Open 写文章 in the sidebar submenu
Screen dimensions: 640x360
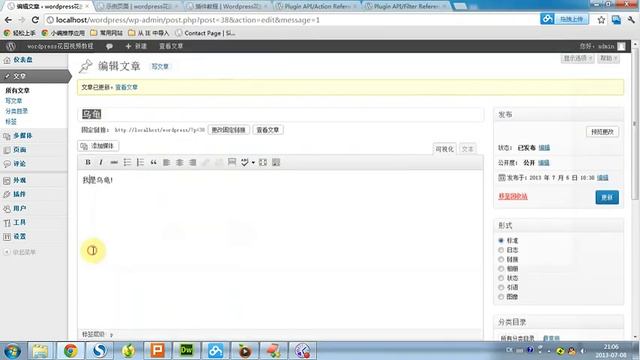coord(13,101)
